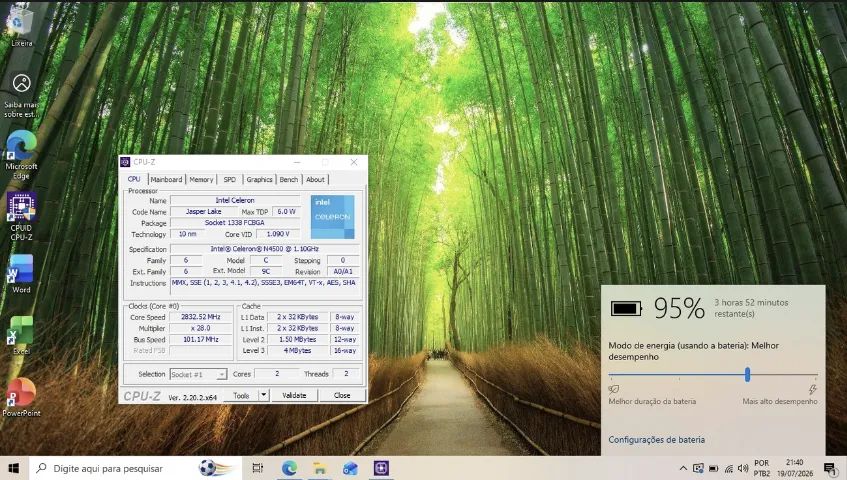Click the battery icon in system tray
This screenshot has height=480, width=847.
point(714,468)
